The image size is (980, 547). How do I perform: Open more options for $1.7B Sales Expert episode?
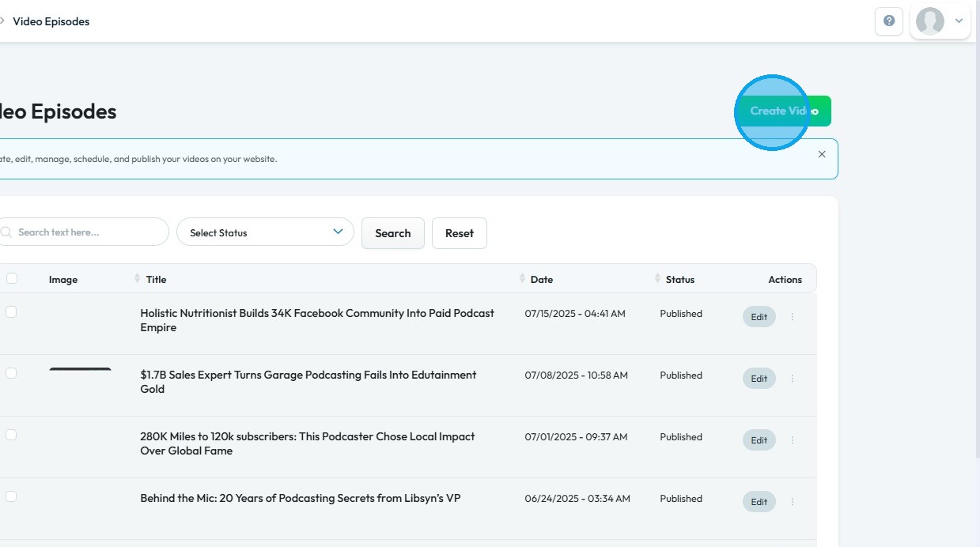(x=793, y=379)
